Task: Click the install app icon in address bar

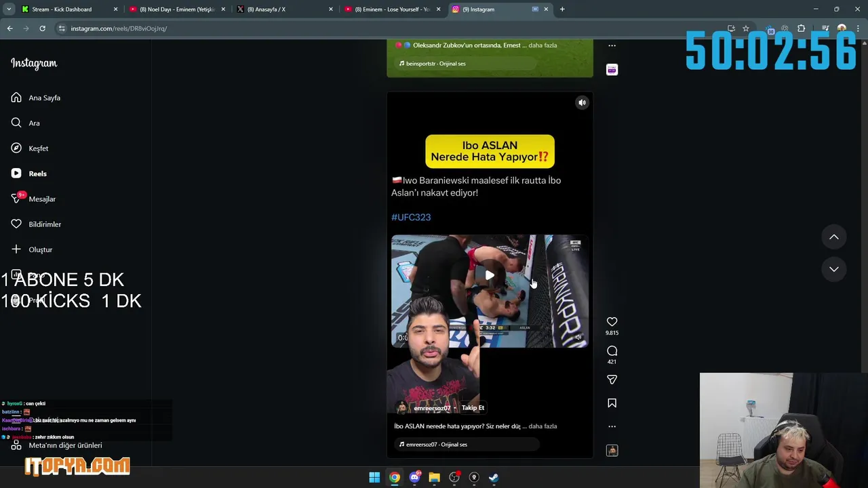Action: [x=731, y=28]
